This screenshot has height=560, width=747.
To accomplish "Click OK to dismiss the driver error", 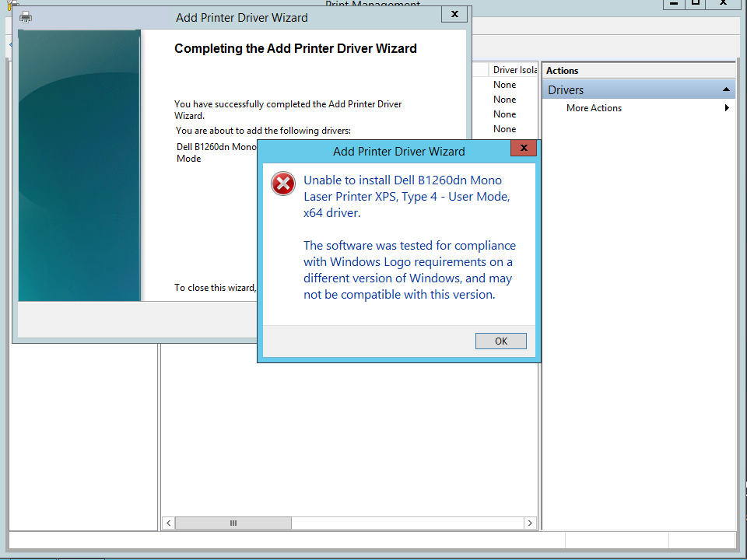I will coord(500,341).
